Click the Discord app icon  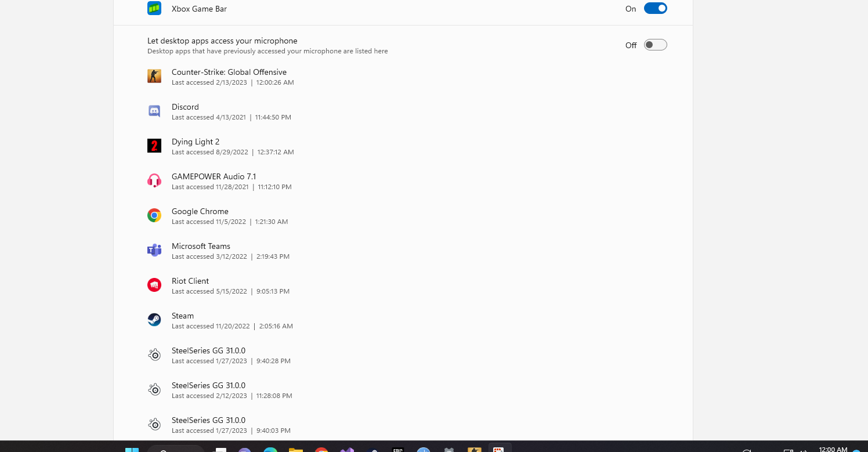pyautogui.click(x=154, y=111)
